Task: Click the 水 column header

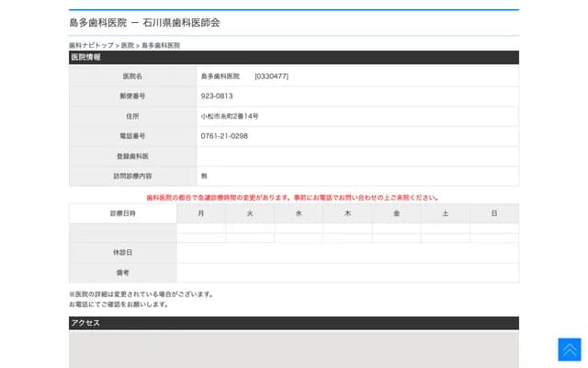Action: click(x=299, y=213)
